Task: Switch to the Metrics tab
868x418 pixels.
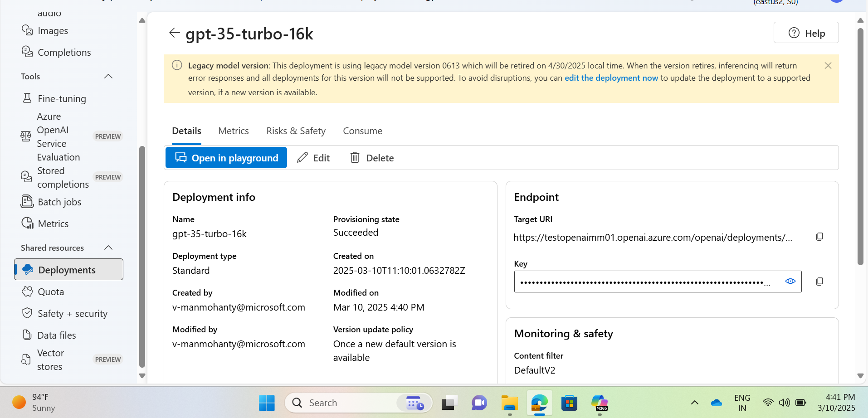Action: [x=234, y=131]
